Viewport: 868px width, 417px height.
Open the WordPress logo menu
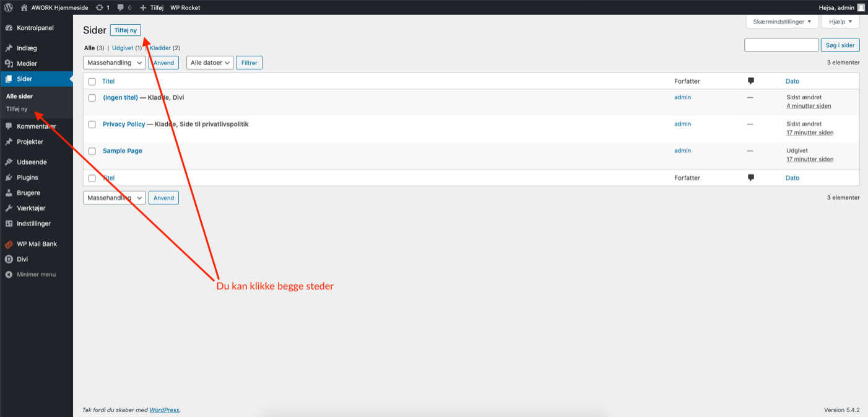pyautogui.click(x=9, y=7)
